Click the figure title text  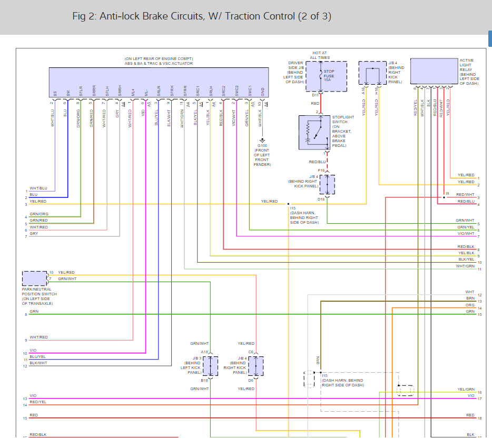(x=202, y=16)
